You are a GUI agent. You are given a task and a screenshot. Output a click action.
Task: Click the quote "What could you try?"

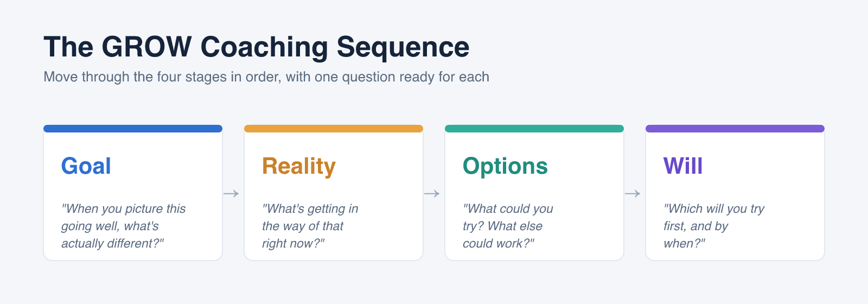508,226
